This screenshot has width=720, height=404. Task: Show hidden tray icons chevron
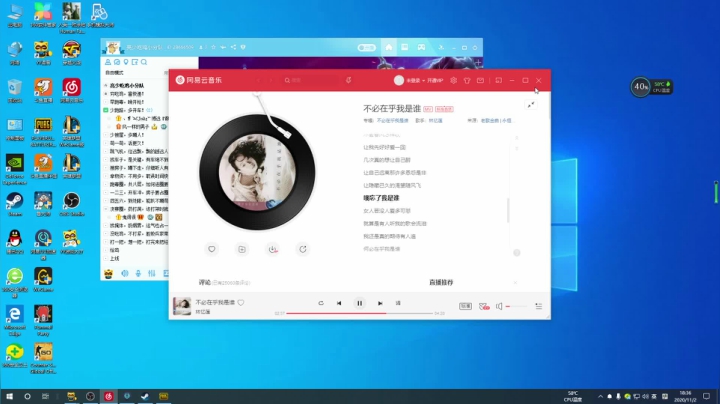coord(600,396)
